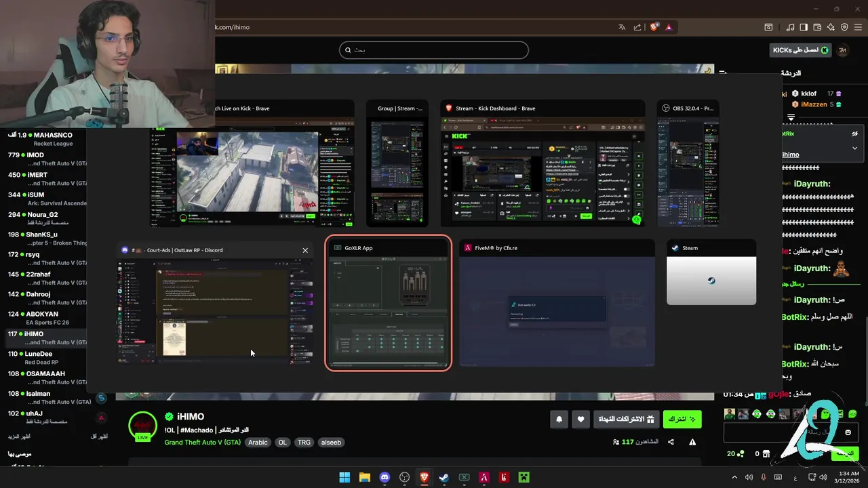Viewport: 868px width, 488px height.
Task: Open GoXLR App from the taskbar
Action: click(465, 477)
